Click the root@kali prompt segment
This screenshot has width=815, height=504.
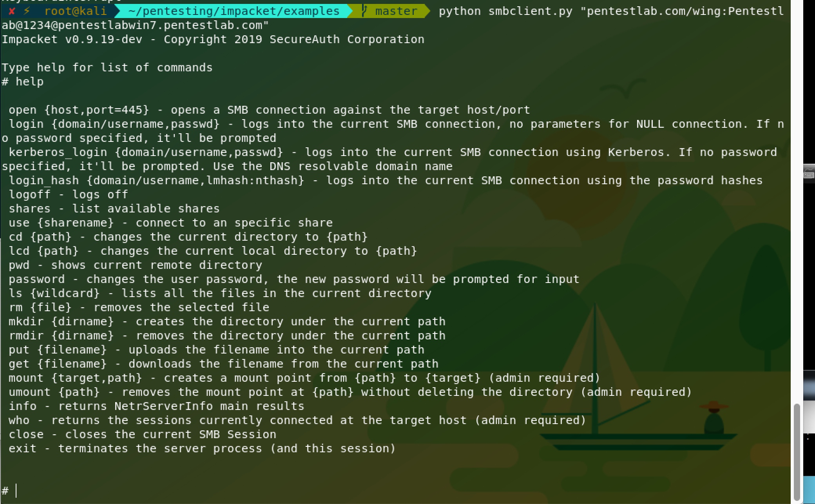point(75,11)
